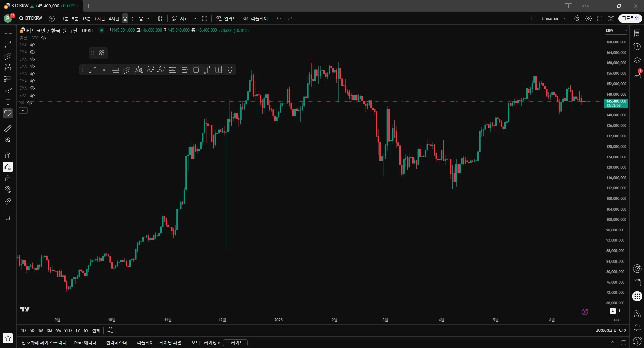Switch to the 4시간 timeframe
The width and height of the screenshot is (644, 348).
click(x=114, y=19)
